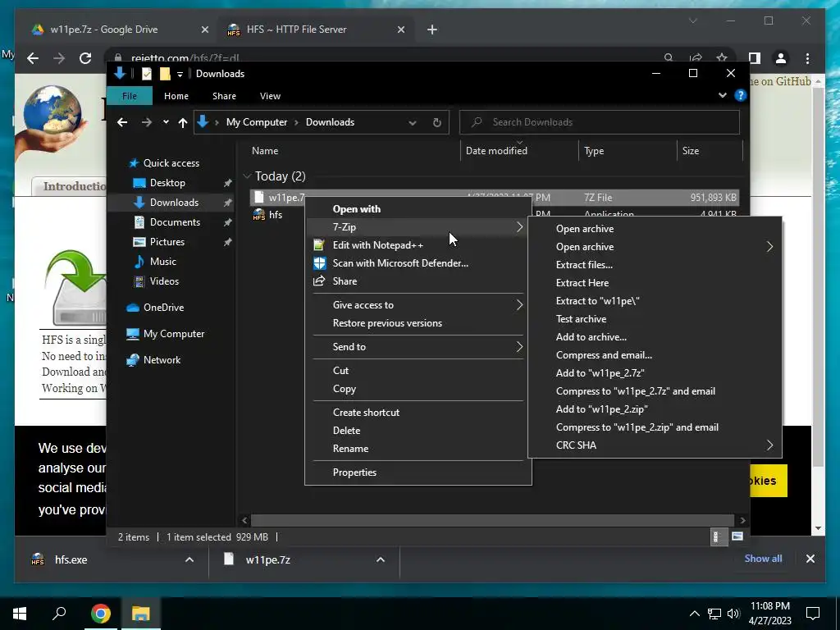This screenshot has width=840, height=630.
Task: Choose Extract to "w11pe\"
Action: pos(598,300)
